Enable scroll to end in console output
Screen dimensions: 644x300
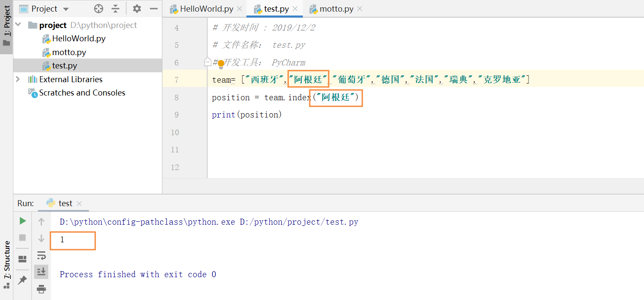coord(41,271)
